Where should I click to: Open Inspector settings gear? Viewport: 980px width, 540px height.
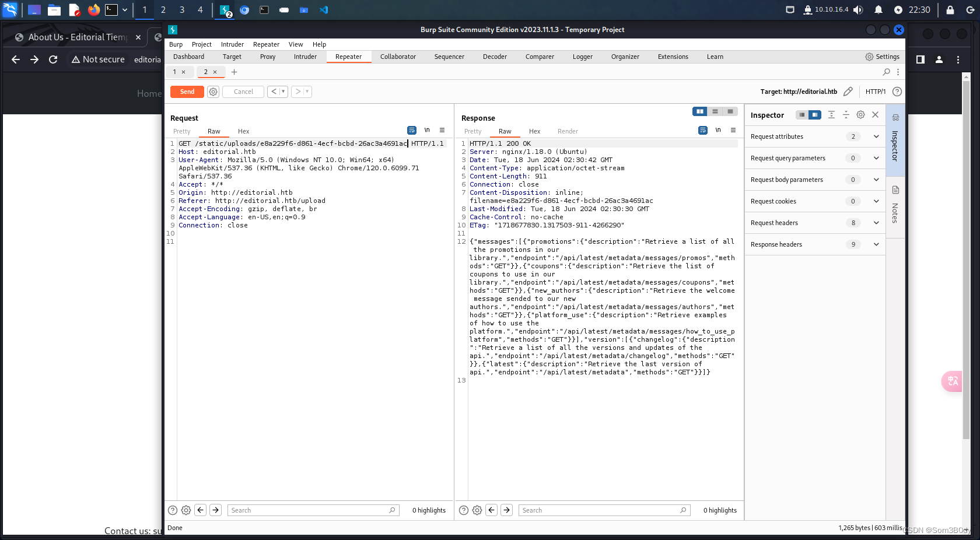pos(860,115)
